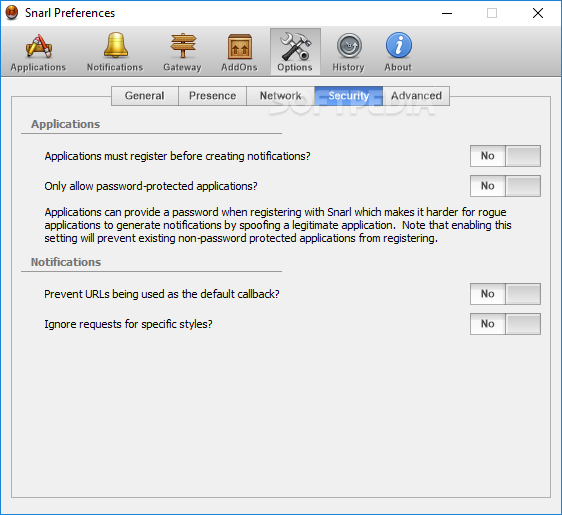The image size is (562, 515).
Task: Switch to the Advanced tab
Action: [x=416, y=96]
